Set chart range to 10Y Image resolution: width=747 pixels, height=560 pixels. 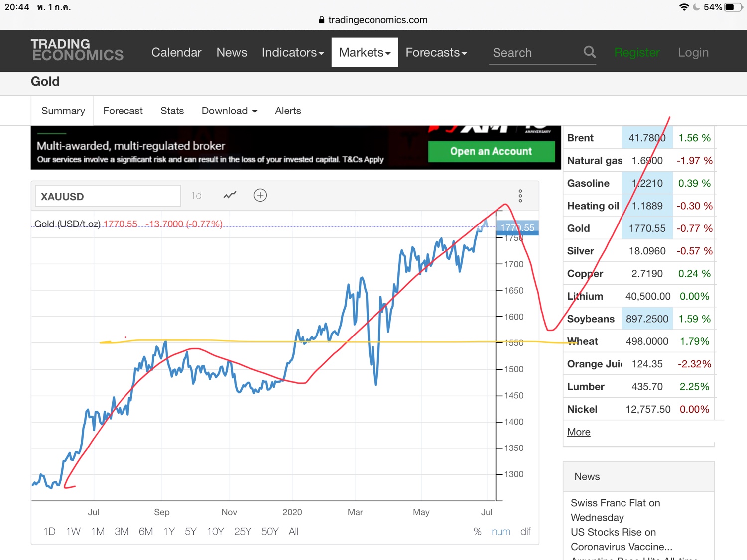tap(216, 531)
